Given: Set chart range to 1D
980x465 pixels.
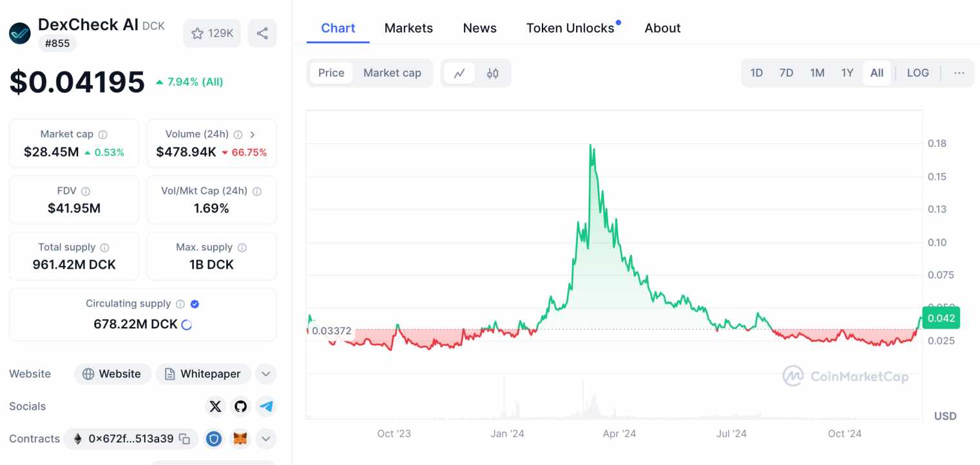Looking at the screenshot, I should coord(756,73).
